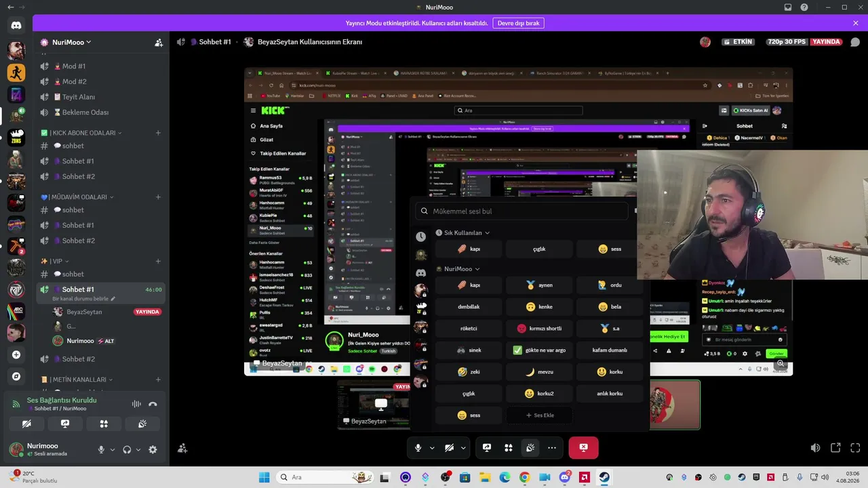Click the Ses Ekle add sound button
The image size is (868, 488).
tap(539, 415)
